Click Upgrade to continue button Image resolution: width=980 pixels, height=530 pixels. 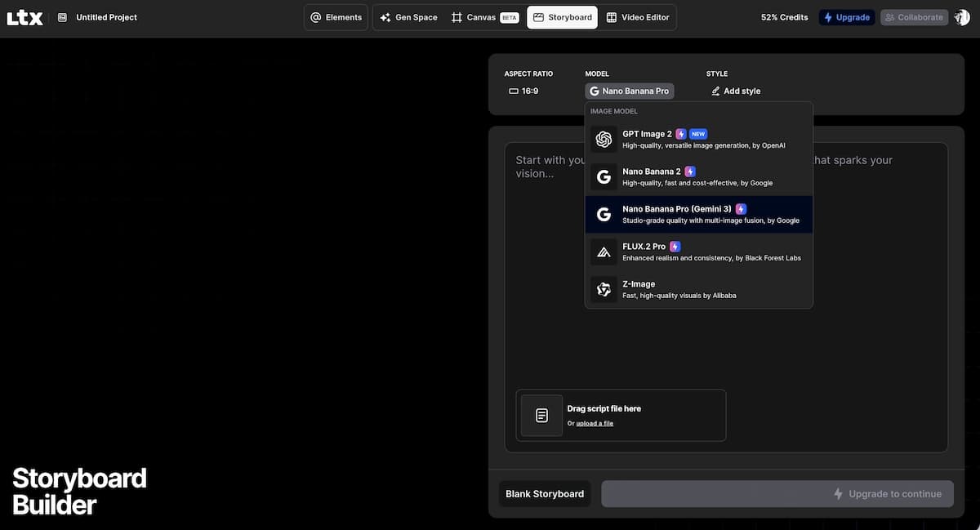[777, 494]
